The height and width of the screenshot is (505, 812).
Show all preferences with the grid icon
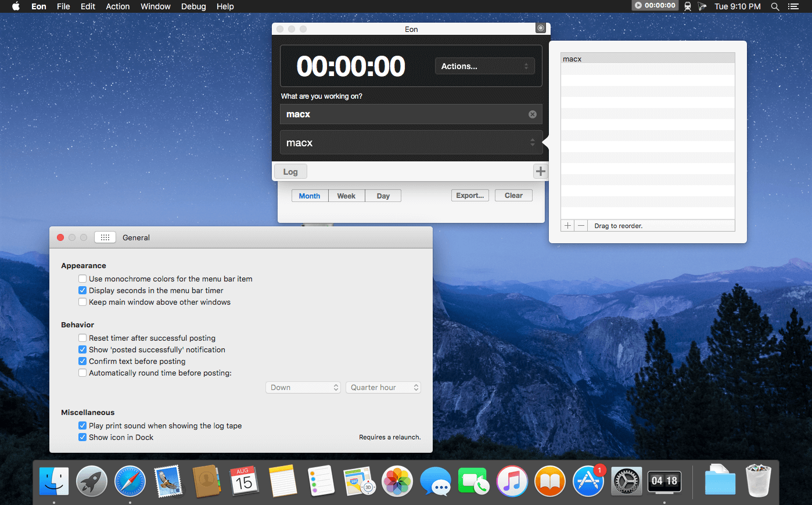105,237
